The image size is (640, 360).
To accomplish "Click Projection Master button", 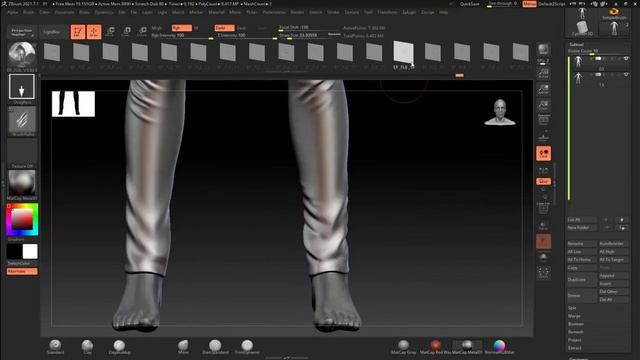I will 22,32.
